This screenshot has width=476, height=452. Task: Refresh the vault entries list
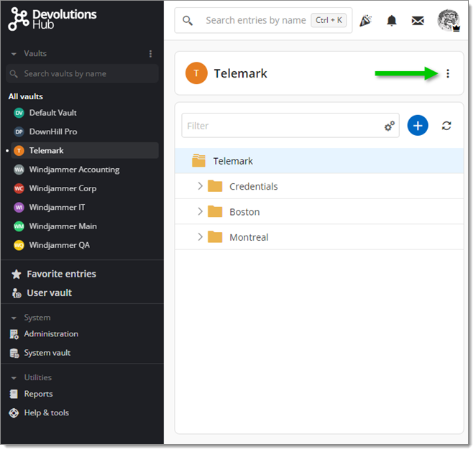click(447, 126)
